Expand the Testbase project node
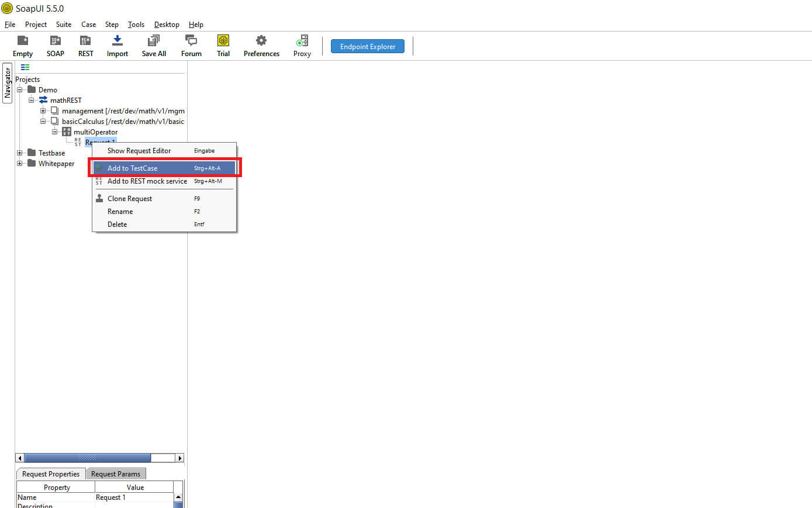The height and width of the screenshot is (508, 812). click(19, 153)
